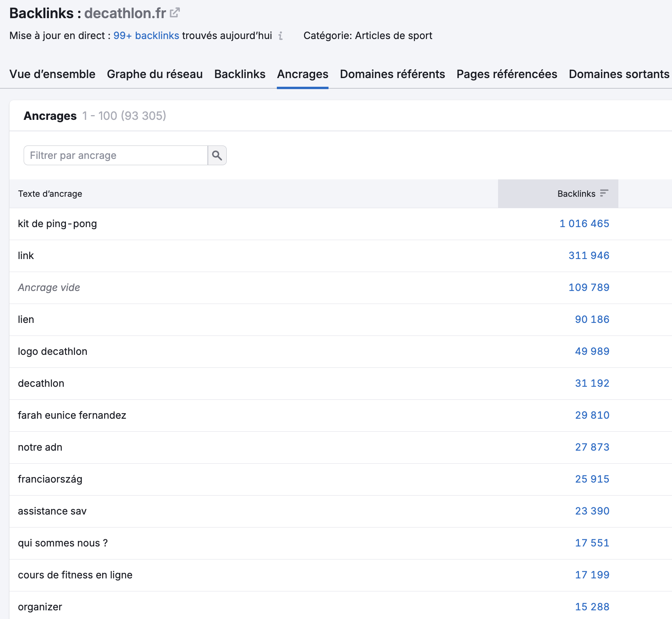
Task: Open 17 551 backlinks count
Action: (592, 543)
